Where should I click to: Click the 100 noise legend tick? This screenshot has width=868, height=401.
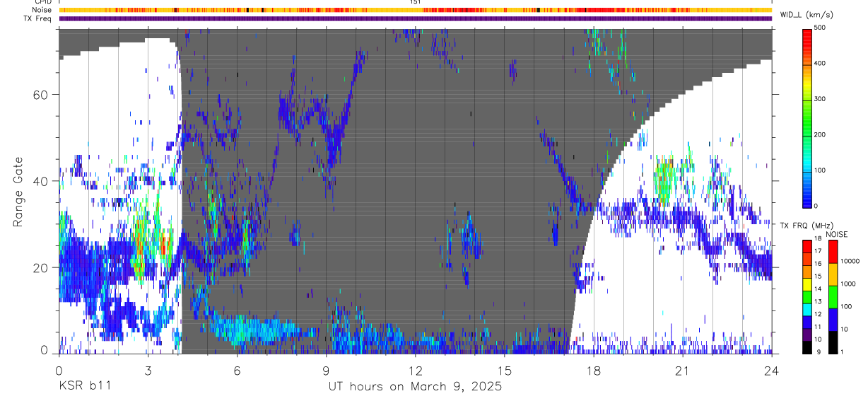(x=846, y=306)
